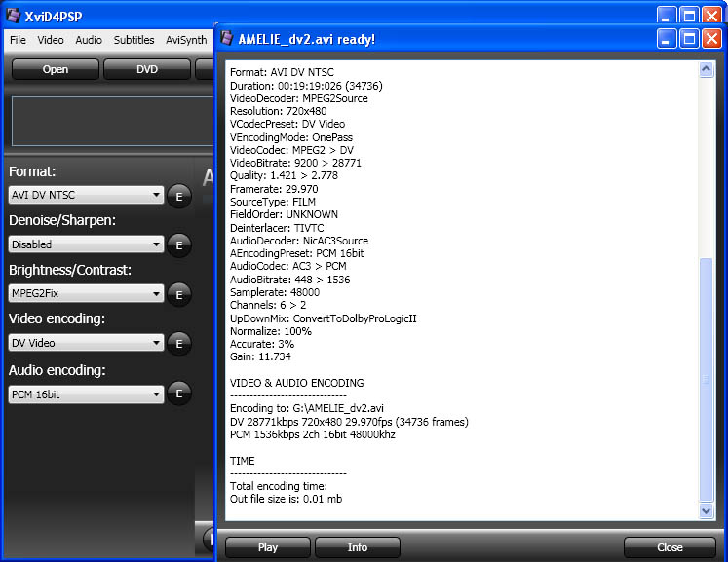Open the Video encoding dropdown showing DV Video

[x=87, y=343]
